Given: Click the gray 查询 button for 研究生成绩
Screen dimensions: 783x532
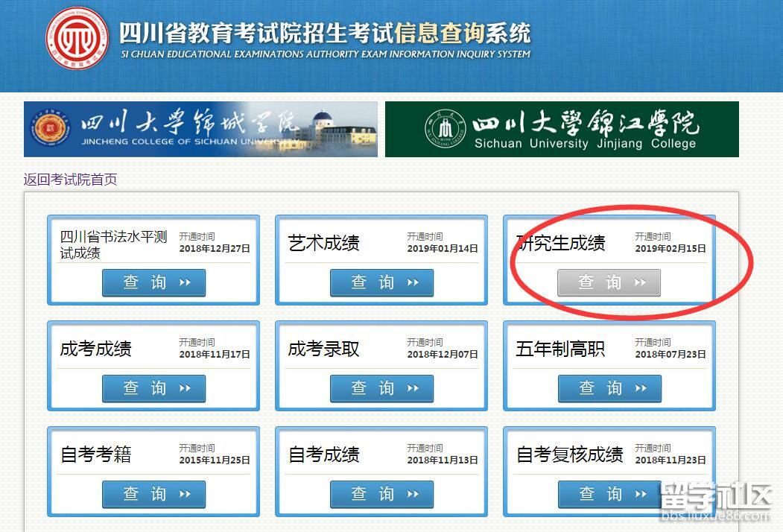Looking at the screenshot, I should tap(609, 283).
